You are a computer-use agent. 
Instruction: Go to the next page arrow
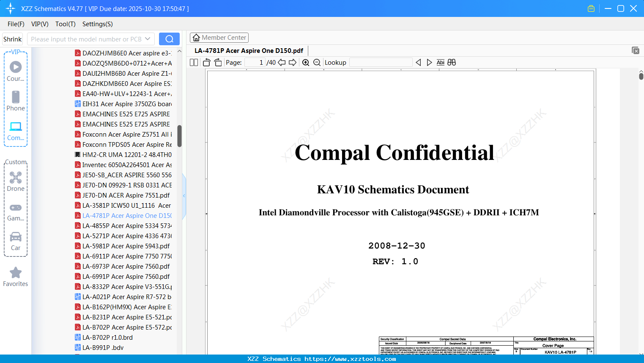tap(293, 63)
